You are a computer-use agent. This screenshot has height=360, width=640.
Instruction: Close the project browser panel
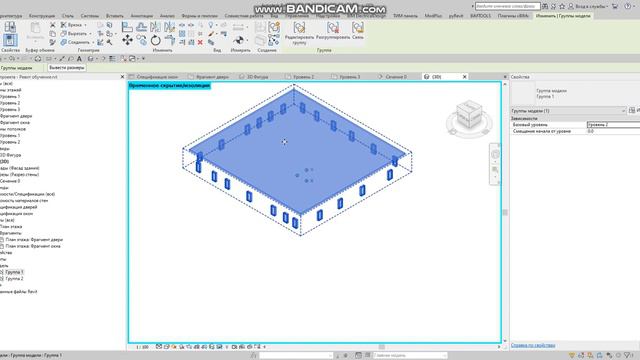pyautogui.click(x=122, y=77)
